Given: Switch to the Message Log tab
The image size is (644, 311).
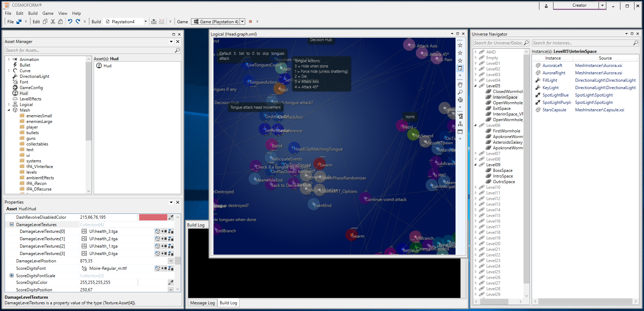Looking at the screenshot, I should 202,303.
